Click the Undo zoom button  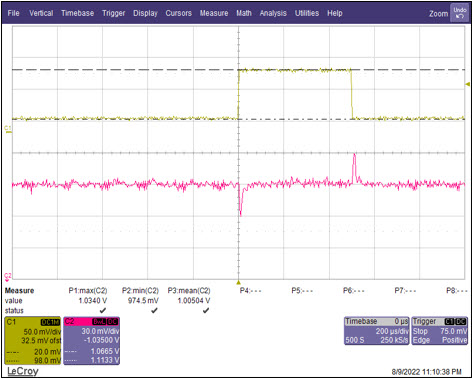click(x=459, y=13)
